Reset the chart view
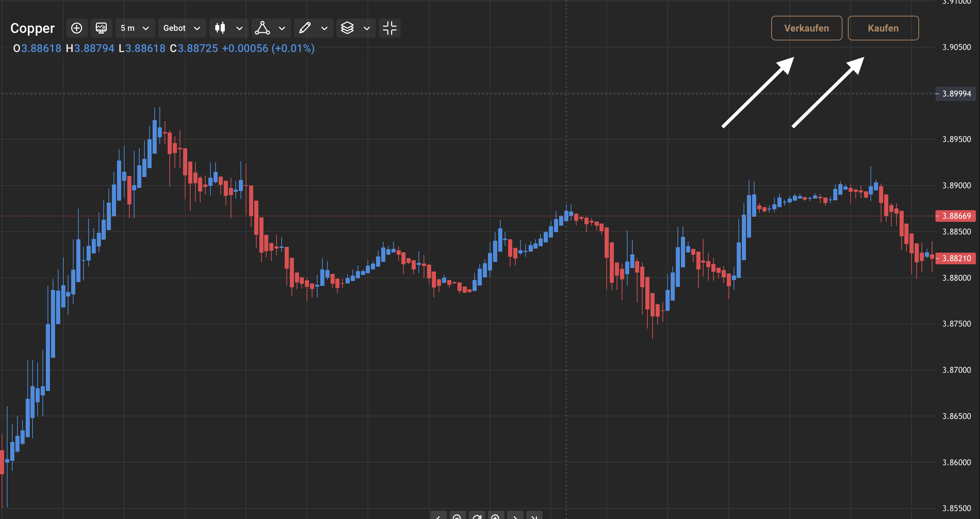 pyautogui.click(x=476, y=516)
